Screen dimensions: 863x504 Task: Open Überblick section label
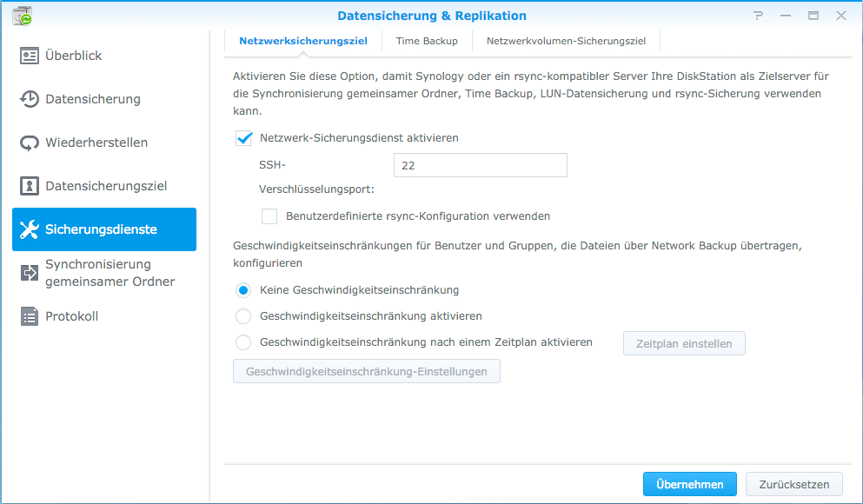[x=74, y=56]
